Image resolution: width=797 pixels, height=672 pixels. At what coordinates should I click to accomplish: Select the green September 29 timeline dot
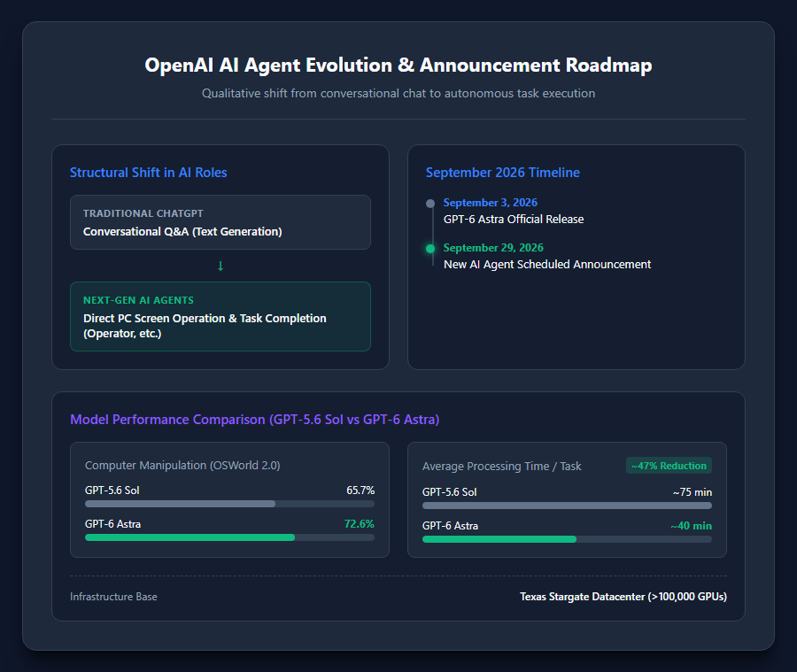(x=430, y=249)
